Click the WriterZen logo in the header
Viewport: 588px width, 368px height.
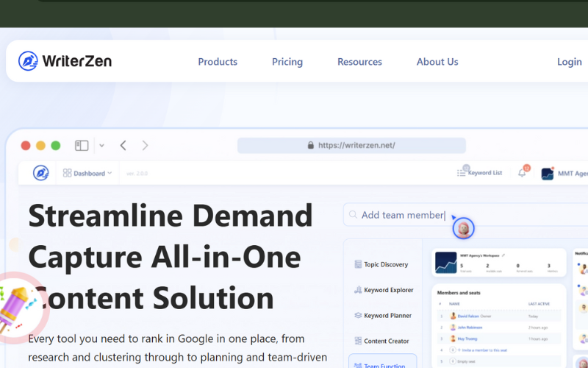coord(65,61)
